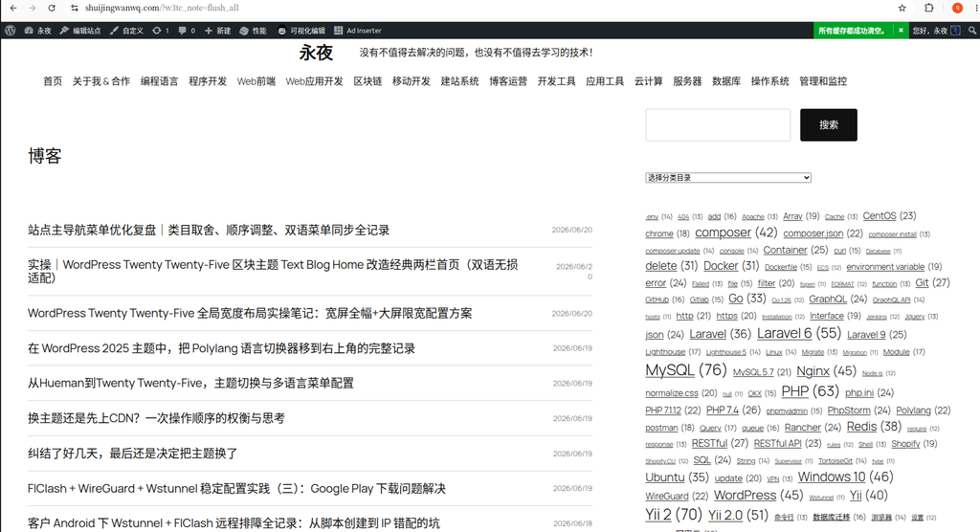Open 开发工具 menu item
The height and width of the screenshot is (532, 980).
pyautogui.click(x=556, y=81)
